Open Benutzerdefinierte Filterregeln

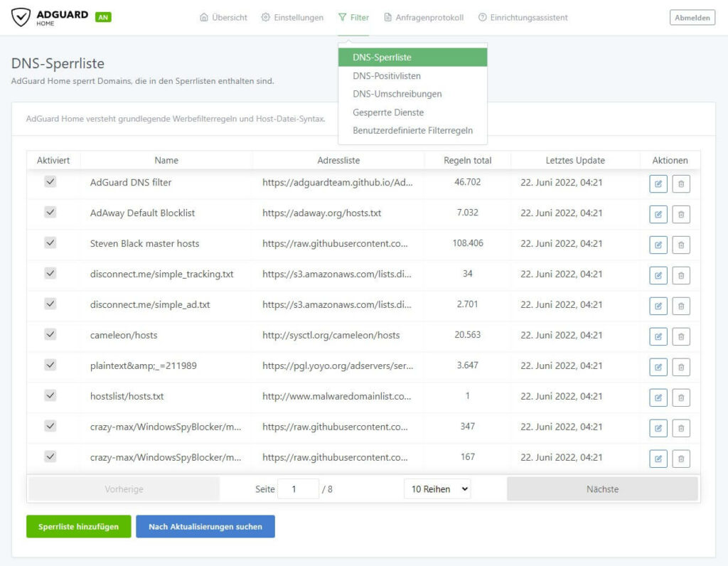(413, 130)
